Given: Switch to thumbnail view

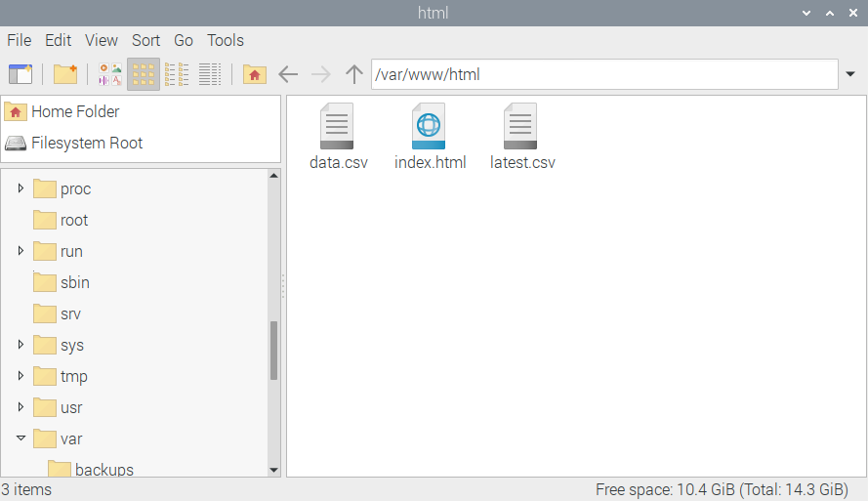Looking at the screenshot, I should click(x=110, y=74).
